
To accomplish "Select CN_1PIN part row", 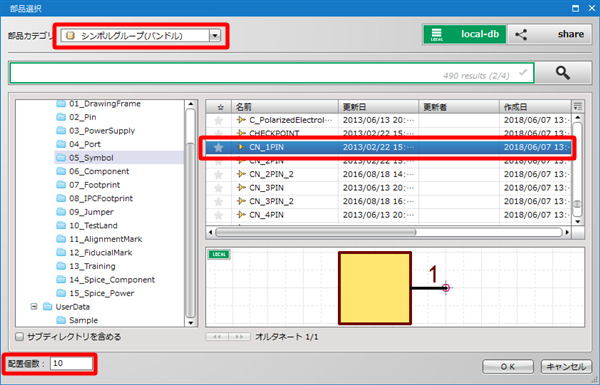I will pyautogui.click(x=389, y=147).
